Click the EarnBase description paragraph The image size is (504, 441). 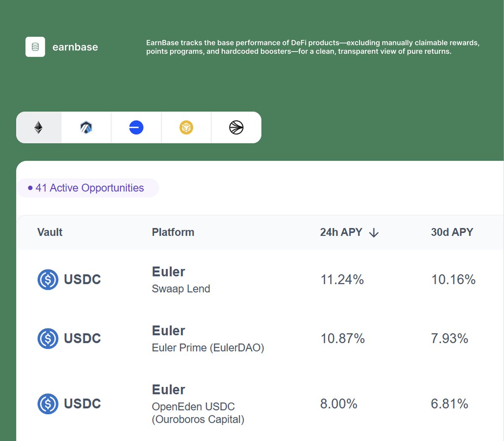click(x=313, y=47)
